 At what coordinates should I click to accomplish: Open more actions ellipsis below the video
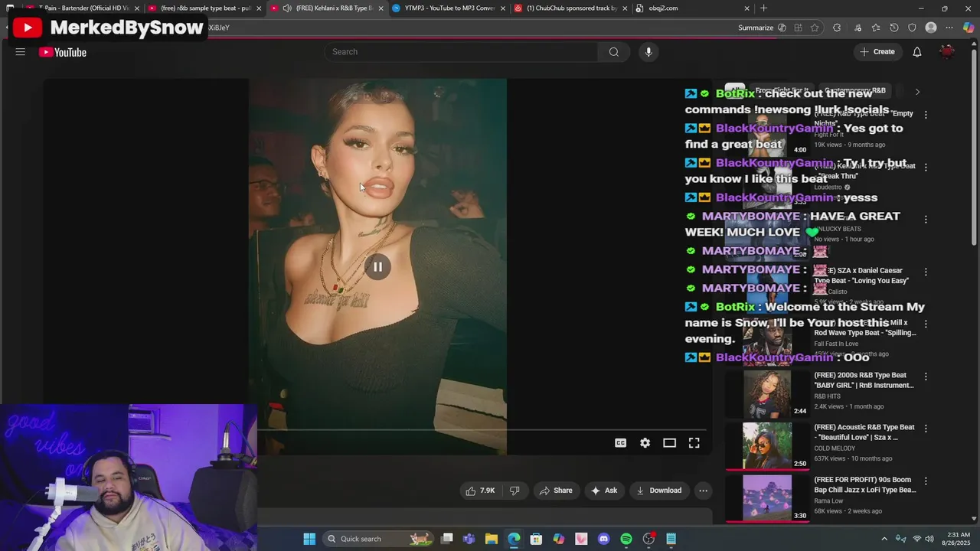point(703,491)
